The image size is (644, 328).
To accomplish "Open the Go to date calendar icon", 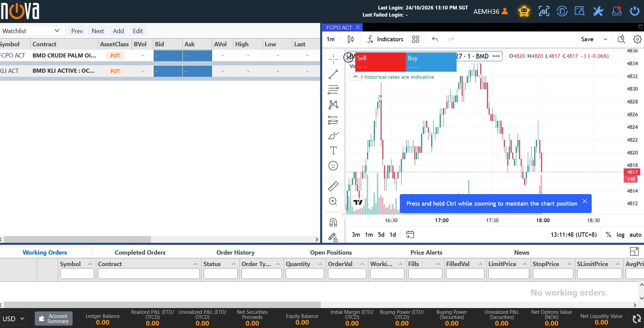I will 410,234.
